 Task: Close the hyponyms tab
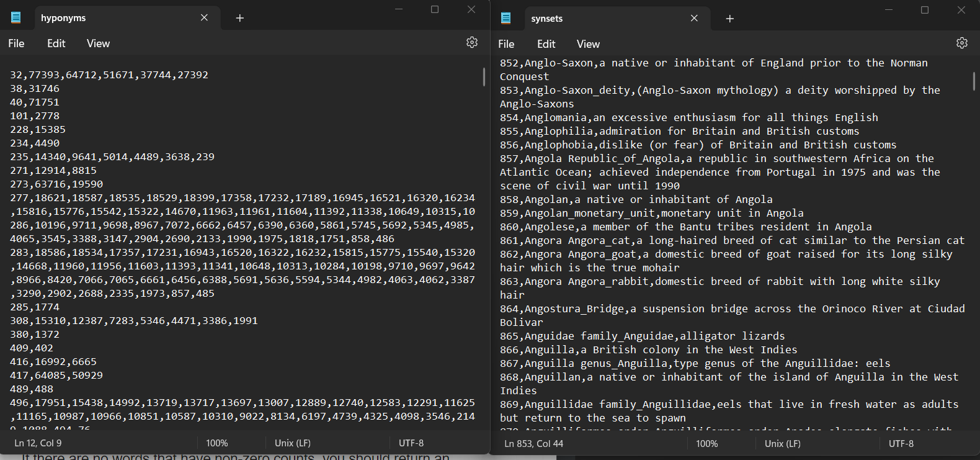(x=204, y=17)
